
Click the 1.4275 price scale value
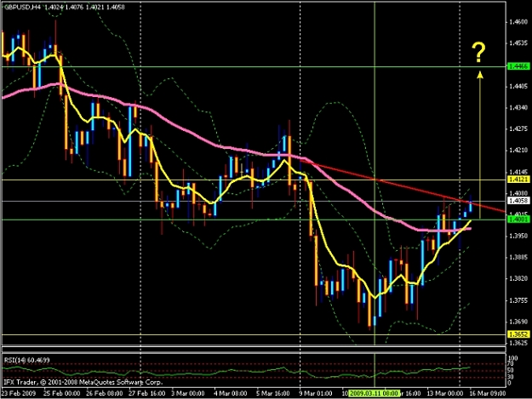click(x=518, y=128)
